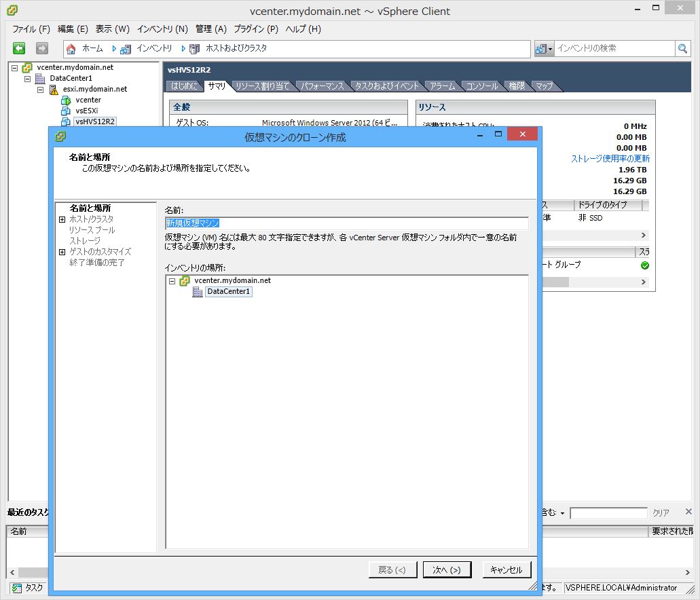This screenshot has height=600, width=700.
Task: Click datastore list scroll right arrow
Action: [x=643, y=236]
